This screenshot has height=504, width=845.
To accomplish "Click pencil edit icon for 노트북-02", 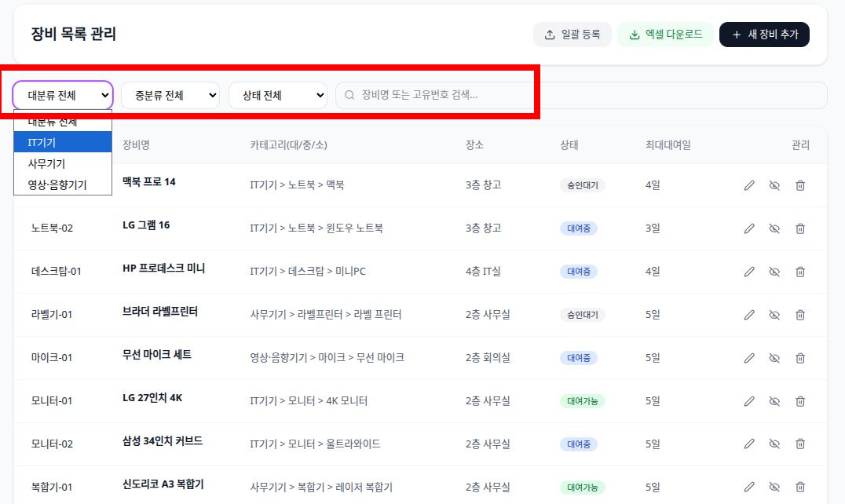I will pos(749,228).
